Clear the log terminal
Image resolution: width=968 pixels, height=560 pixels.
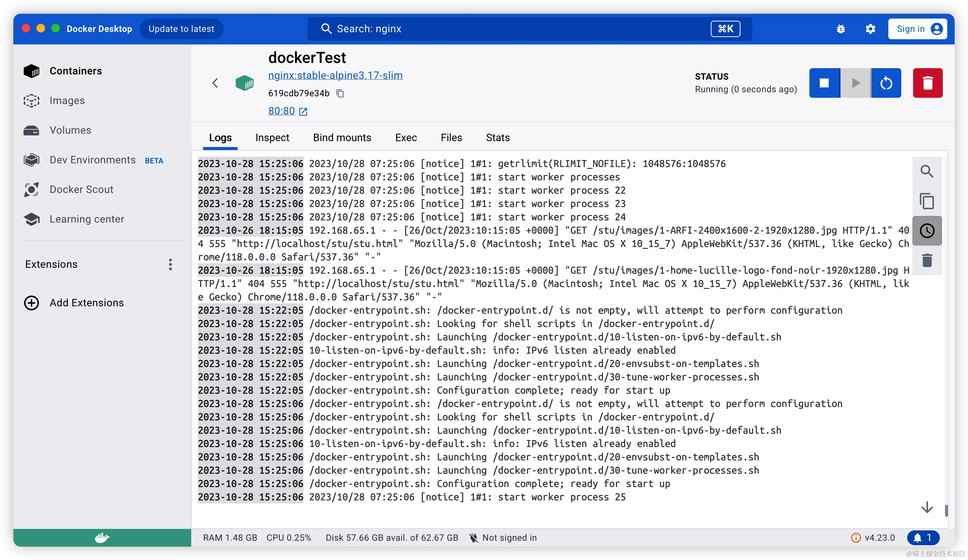pos(926,261)
